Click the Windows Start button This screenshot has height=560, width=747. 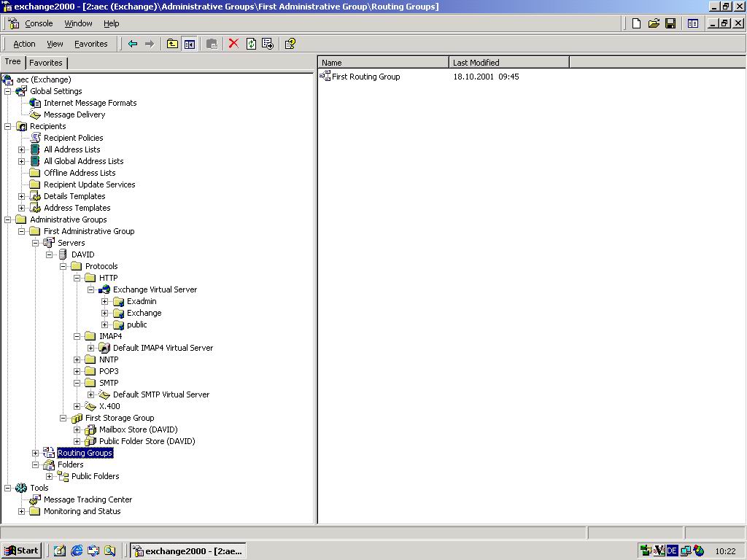pos(22,551)
